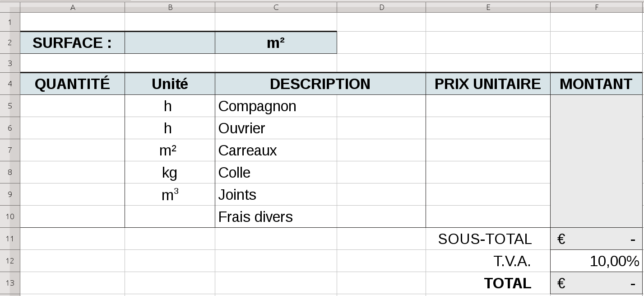Screen dimensions: 644x296
Task: Select the kg unit cell
Action: pos(170,173)
